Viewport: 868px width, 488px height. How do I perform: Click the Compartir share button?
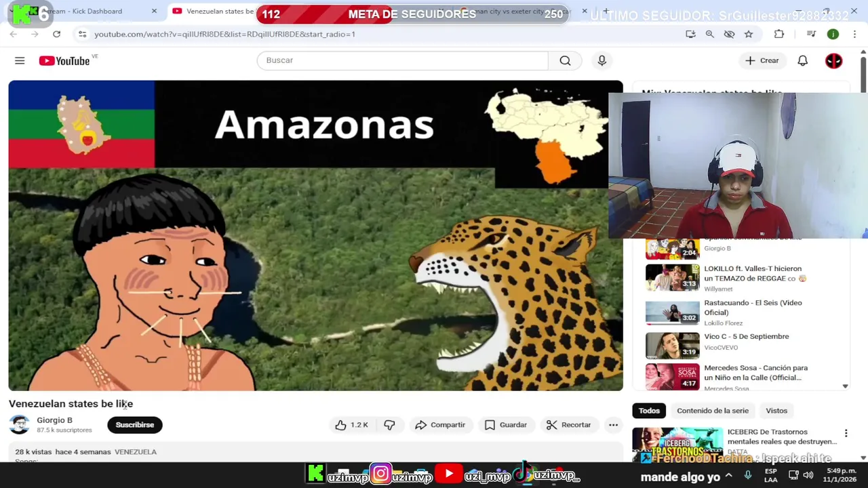coord(440,425)
